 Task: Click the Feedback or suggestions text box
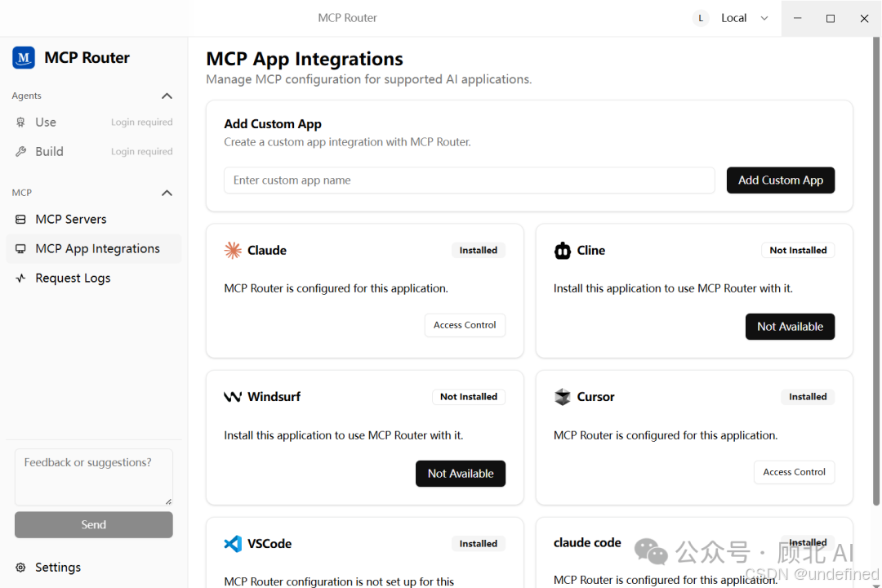[93, 477]
